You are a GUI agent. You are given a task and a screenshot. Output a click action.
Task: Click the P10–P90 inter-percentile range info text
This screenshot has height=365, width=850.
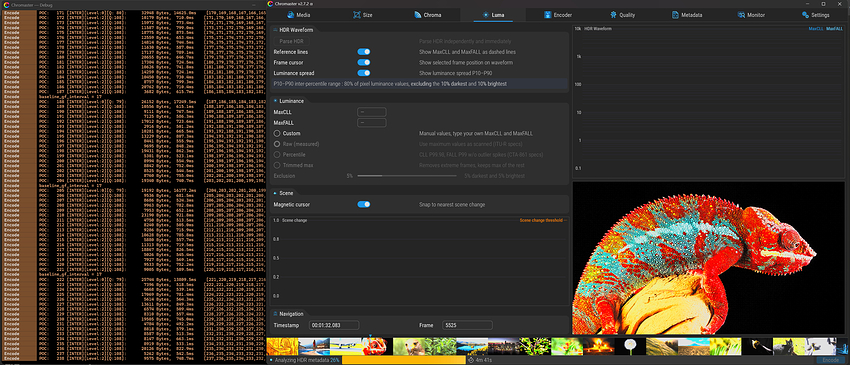pyautogui.click(x=390, y=84)
